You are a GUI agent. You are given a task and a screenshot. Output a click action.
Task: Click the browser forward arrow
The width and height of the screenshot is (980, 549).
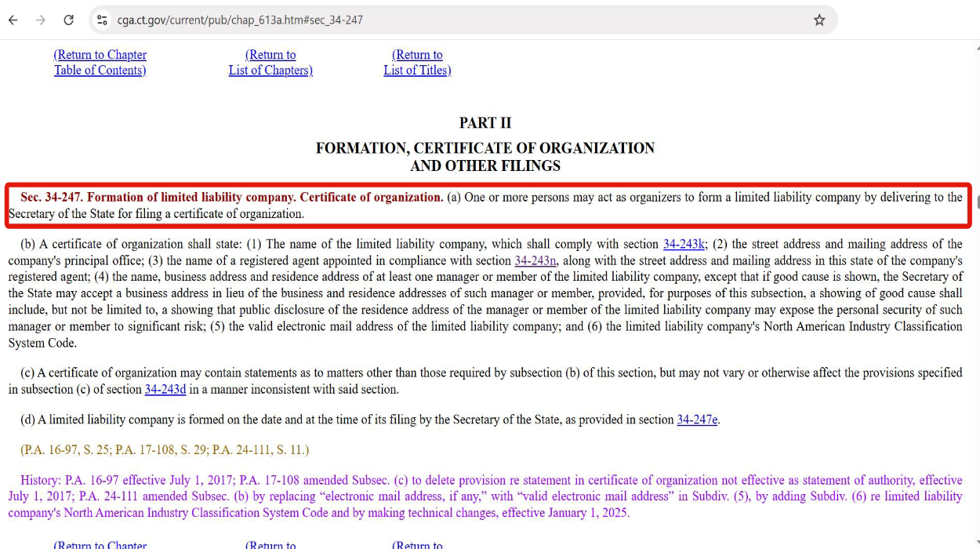click(x=41, y=20)
